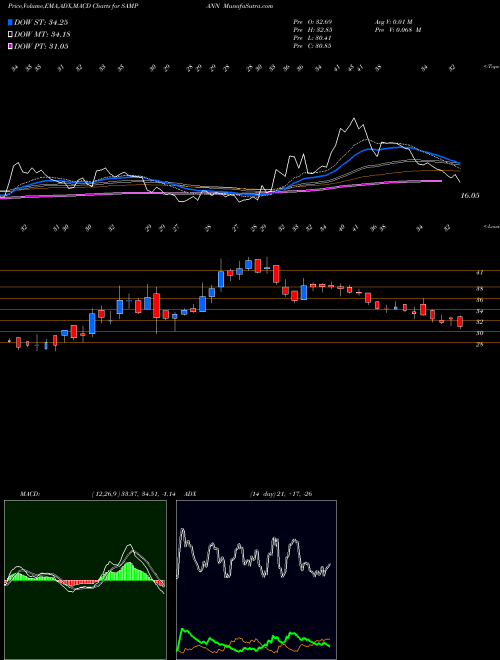Screen dimensions: 500x660
Task: Select the 'DOW PT: 31.05' legend text
Action: (x=41, y=46)
